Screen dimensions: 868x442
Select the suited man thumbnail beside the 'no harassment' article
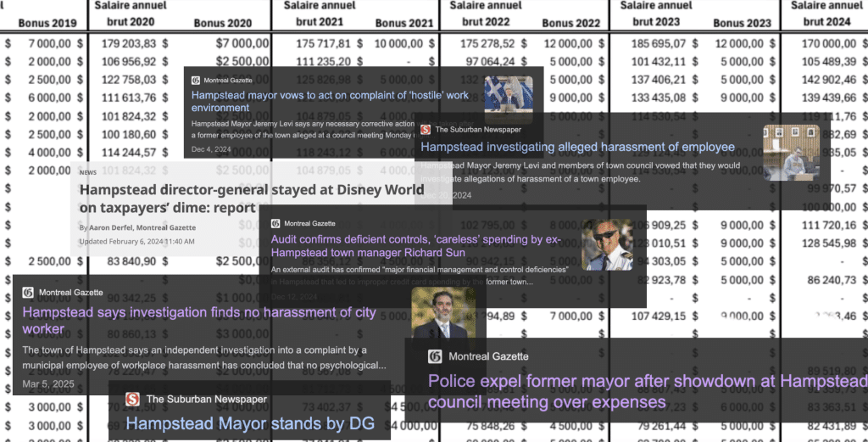(442, 313)
